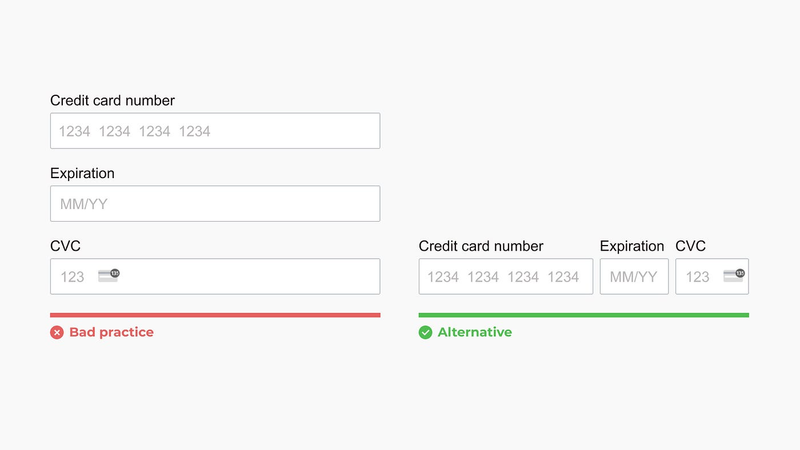Image resolution: width=800 pixels, height=450 pixels.
Task: Focus the wide Expiration MM/YY field
Action: coord(215,204)
